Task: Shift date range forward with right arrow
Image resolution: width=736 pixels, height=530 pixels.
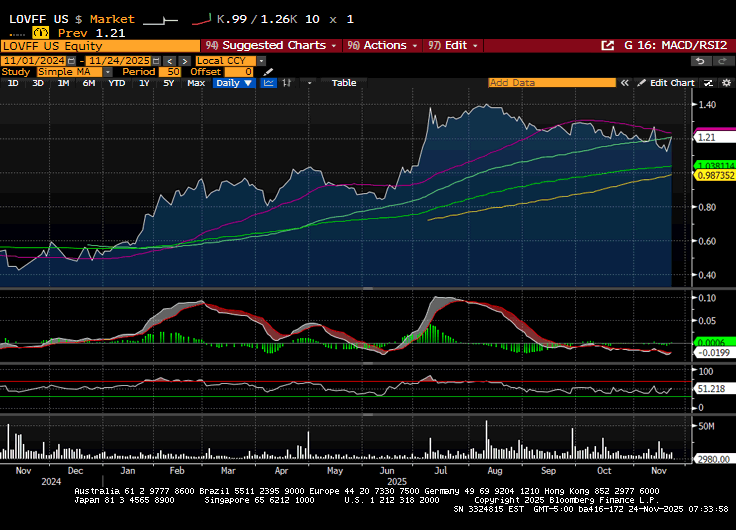Action: 184,61
